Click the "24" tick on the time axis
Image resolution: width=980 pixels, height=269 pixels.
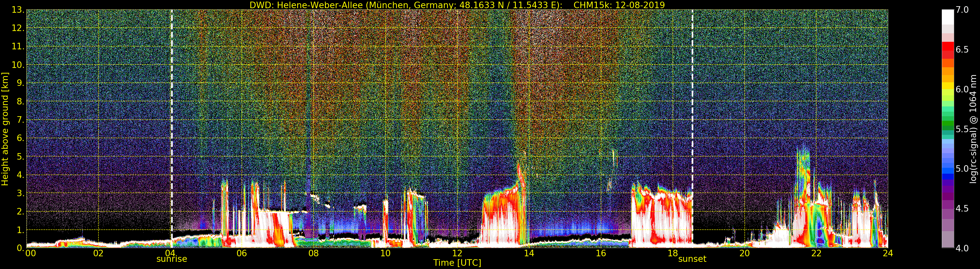[888, 253]
